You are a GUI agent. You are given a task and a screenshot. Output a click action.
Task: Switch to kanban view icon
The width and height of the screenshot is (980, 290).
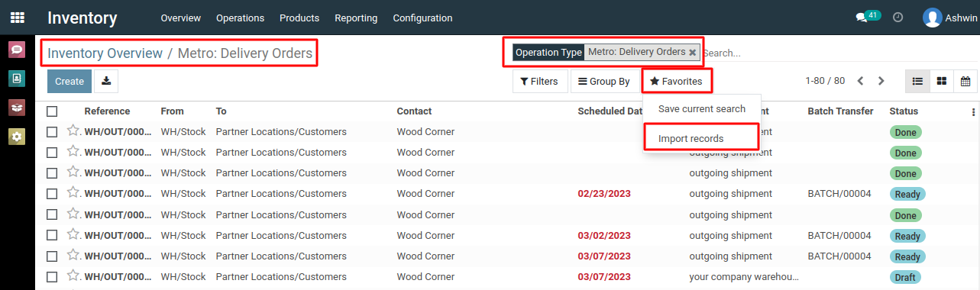click(942, 81)
